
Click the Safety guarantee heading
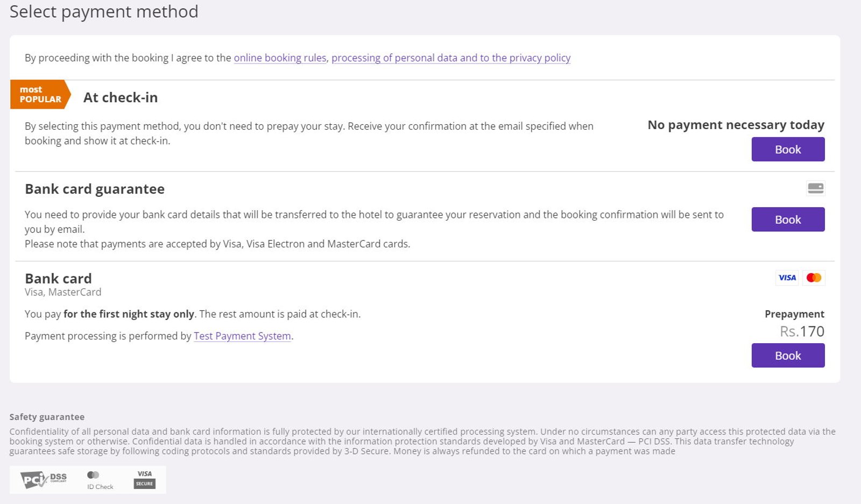point(47,417)
